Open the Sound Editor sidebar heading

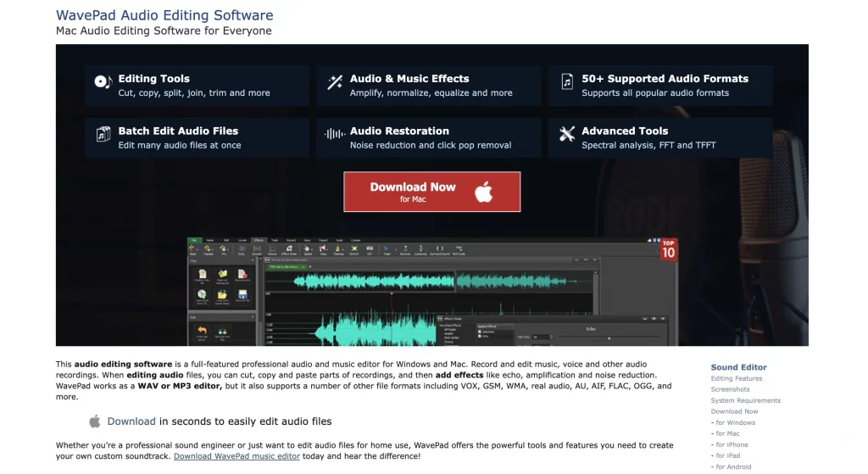click(x=738, y=367)
